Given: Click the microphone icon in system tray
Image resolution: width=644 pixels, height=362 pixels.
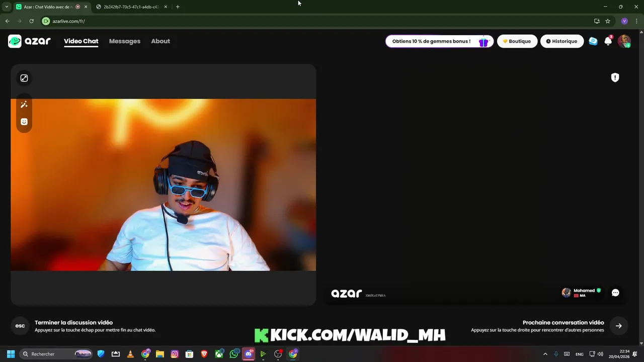Looking at the screenshot, I should [556, 354].
